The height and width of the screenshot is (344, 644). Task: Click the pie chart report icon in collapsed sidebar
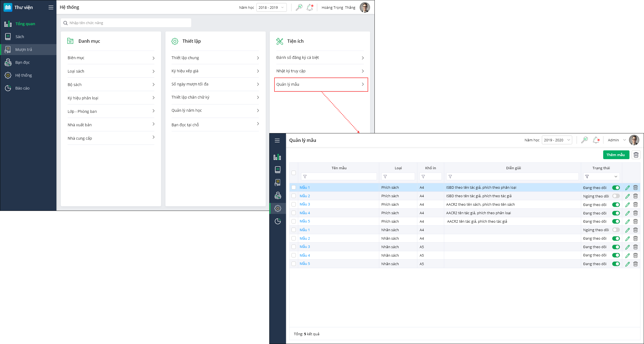[277, 221]
